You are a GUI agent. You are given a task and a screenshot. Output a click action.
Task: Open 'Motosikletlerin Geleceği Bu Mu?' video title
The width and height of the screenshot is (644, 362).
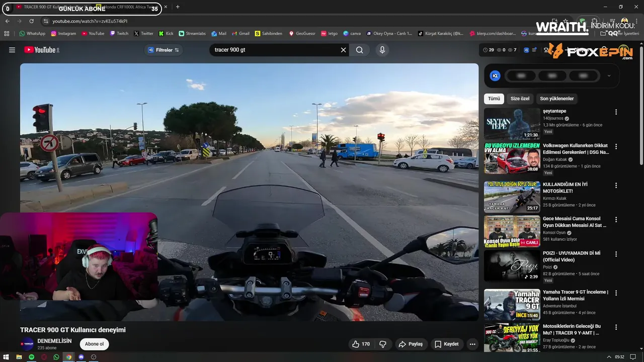coord(572,329)
